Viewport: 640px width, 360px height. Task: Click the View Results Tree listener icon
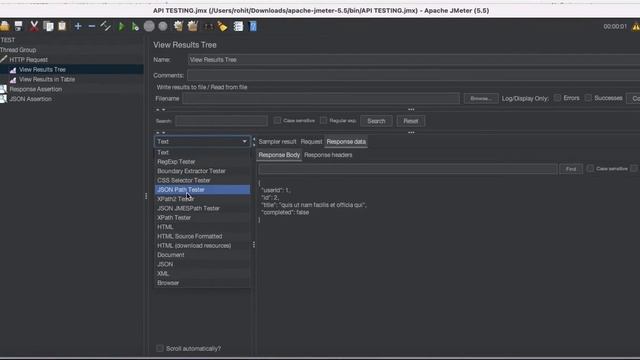[13, 70]
